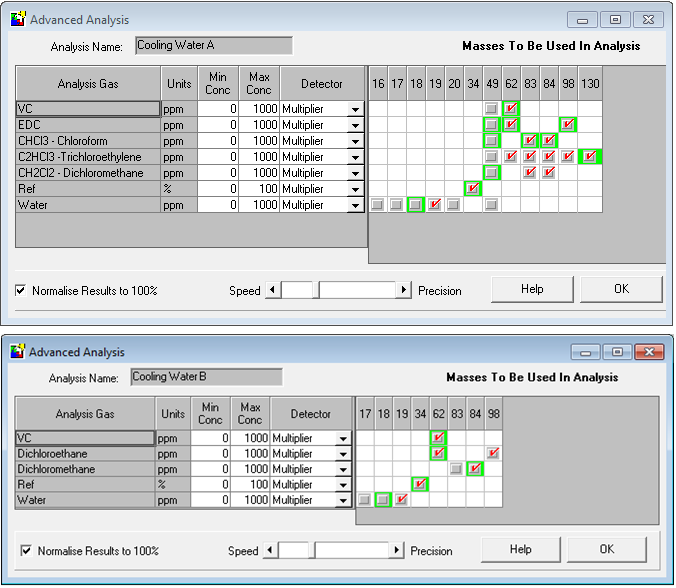
Task: Click slider right arrow toward Precision in window A
Action: point(404,290)
